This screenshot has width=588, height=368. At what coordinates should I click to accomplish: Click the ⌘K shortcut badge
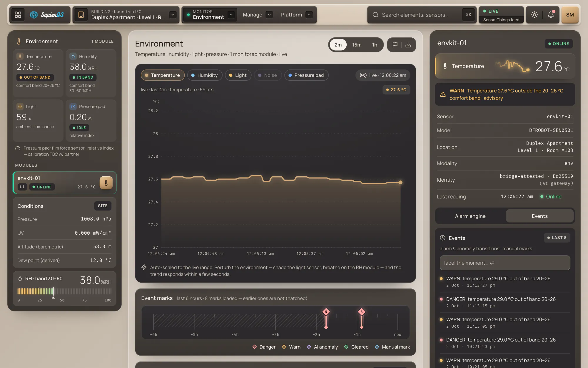[468, 15]
